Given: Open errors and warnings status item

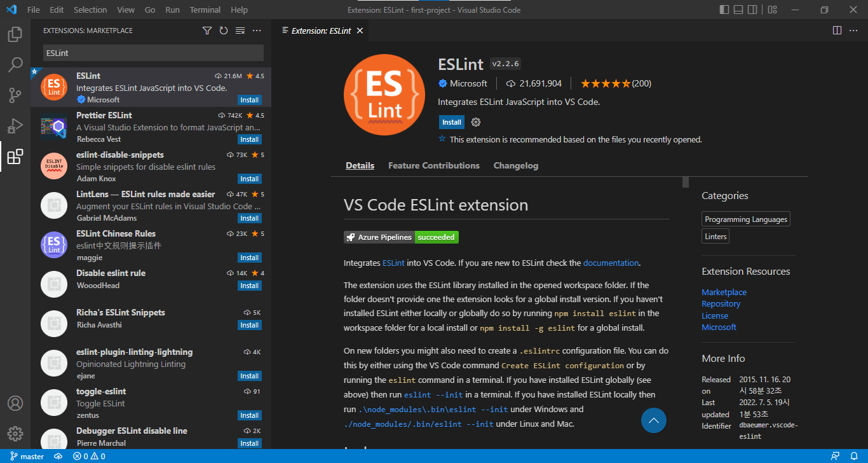Looking at the screenshot, I should click(x=89, y=457).
